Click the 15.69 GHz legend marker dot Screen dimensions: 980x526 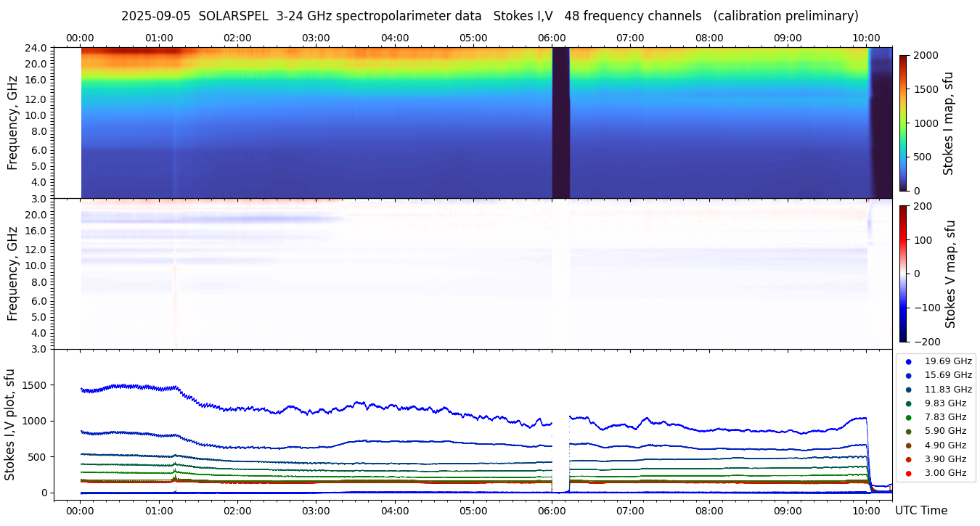coord(908,376)
